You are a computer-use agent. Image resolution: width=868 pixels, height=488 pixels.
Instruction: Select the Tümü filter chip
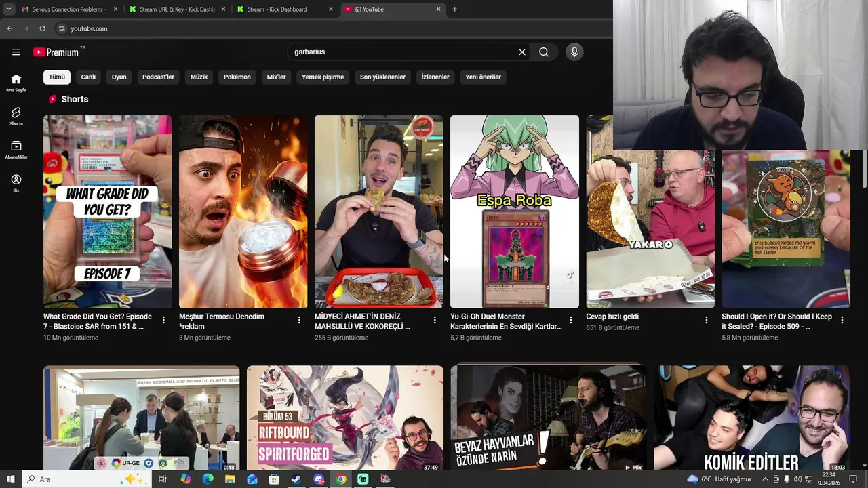[57, 77]
